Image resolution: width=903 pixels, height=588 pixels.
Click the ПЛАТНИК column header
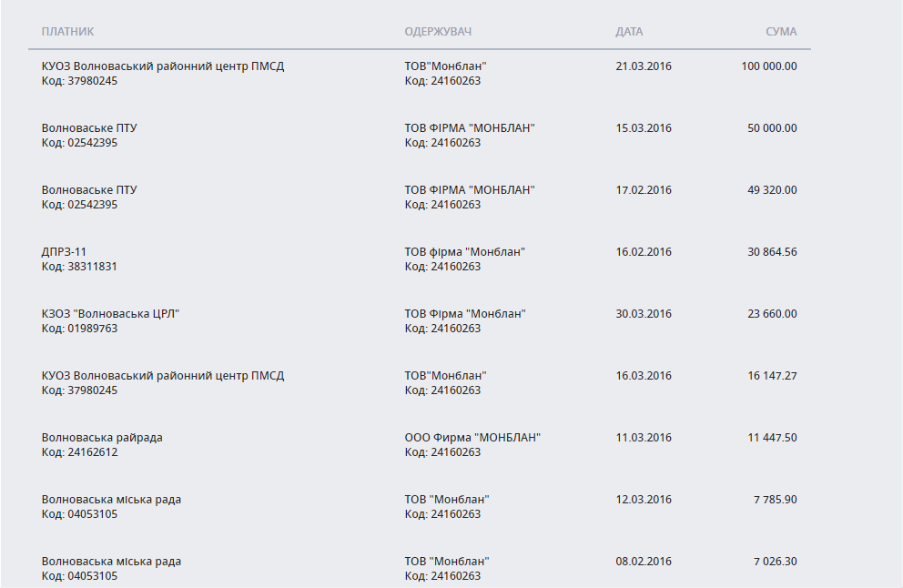point(67,32)
